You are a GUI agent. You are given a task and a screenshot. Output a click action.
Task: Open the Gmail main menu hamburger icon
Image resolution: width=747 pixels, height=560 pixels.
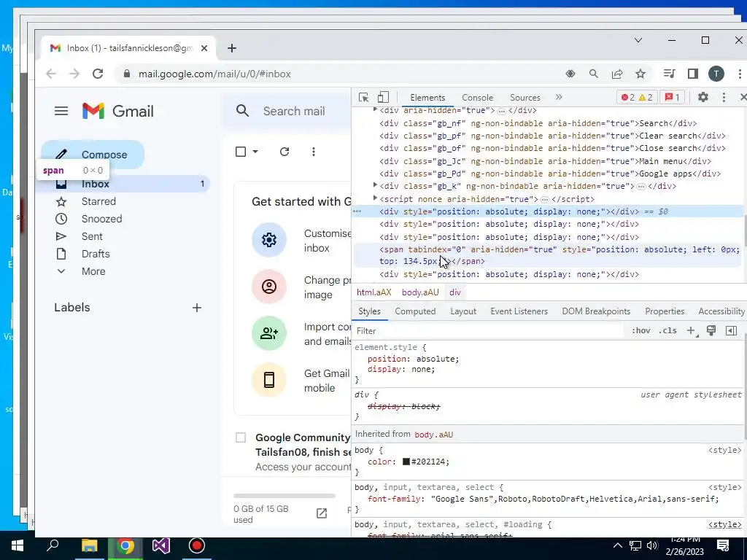(61, 111)
